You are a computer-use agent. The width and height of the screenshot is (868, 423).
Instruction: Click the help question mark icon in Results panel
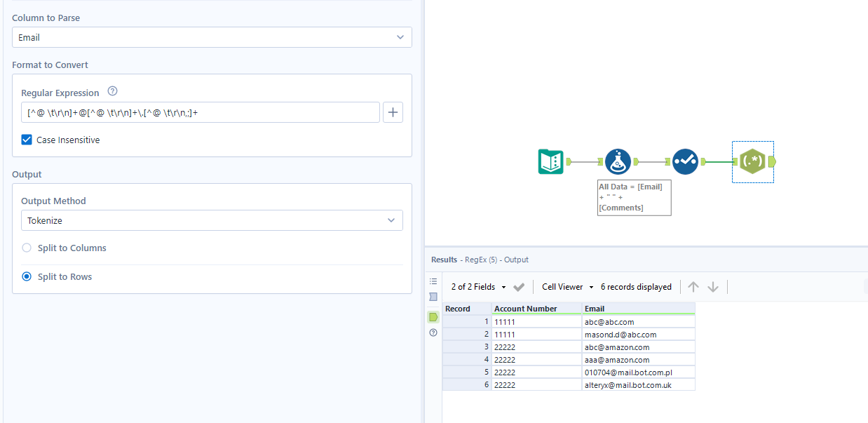[433, 333]
